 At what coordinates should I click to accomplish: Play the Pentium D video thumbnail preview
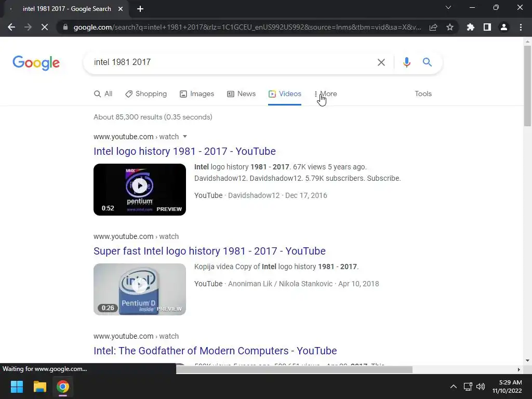coord(140,289)
